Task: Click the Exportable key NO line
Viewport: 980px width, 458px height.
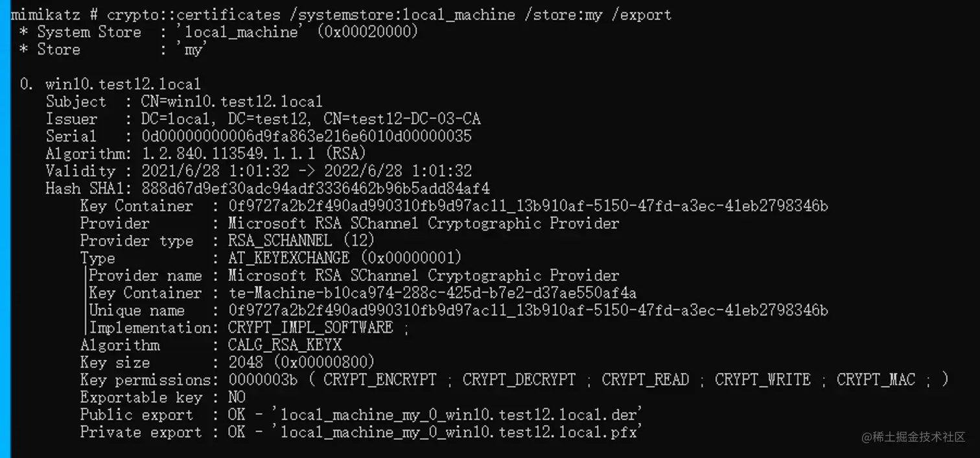Action: click(163, 397)
